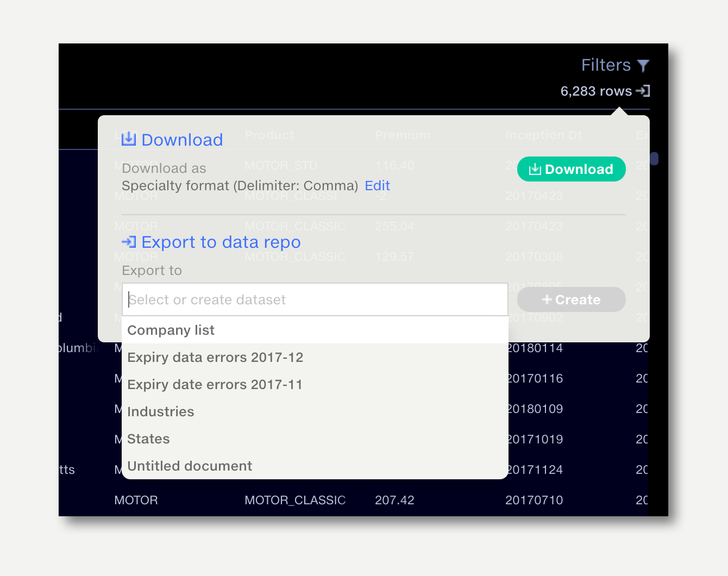Click the green Download button
The image size is (728, 576).
tap(572, 169)
